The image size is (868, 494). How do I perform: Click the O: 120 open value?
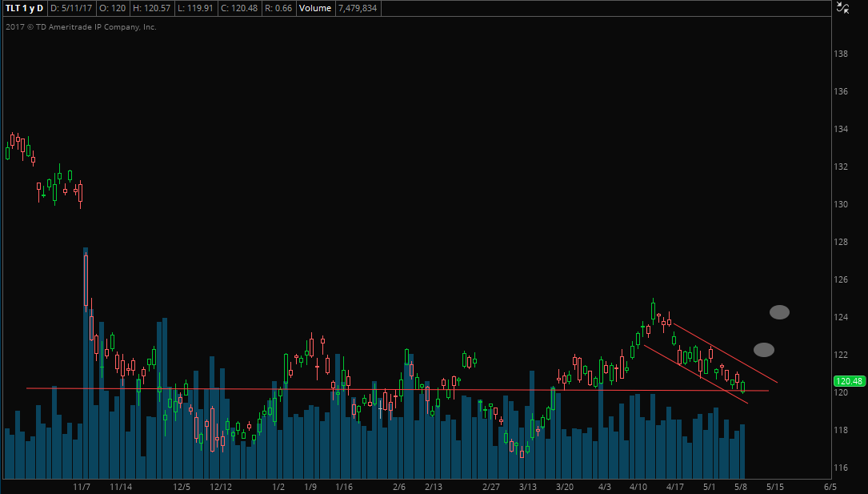point(113,8)
